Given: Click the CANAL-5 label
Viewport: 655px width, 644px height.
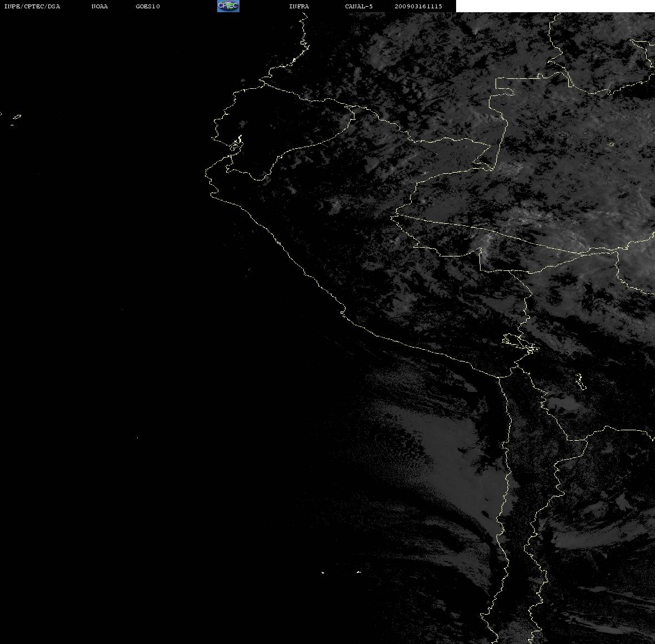Looking at the screenshot, I should click(x=359, y=6).
